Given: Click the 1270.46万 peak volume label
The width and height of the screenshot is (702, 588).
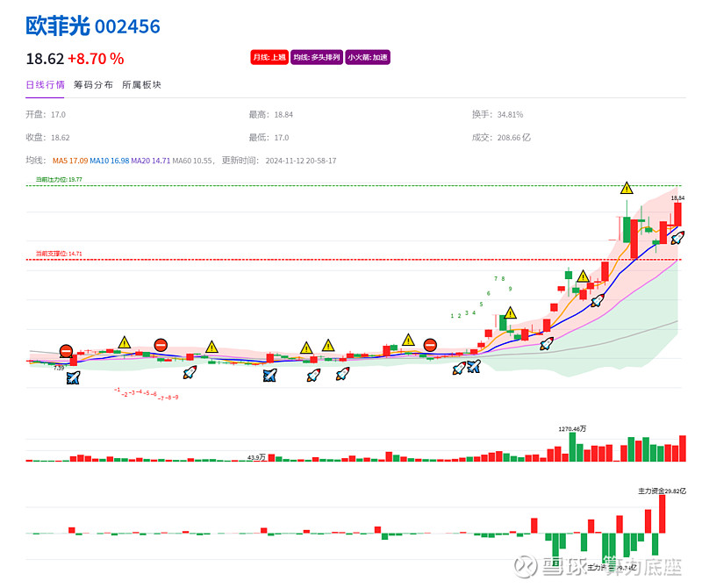Looking at the screenshot, I should point(572,429).
